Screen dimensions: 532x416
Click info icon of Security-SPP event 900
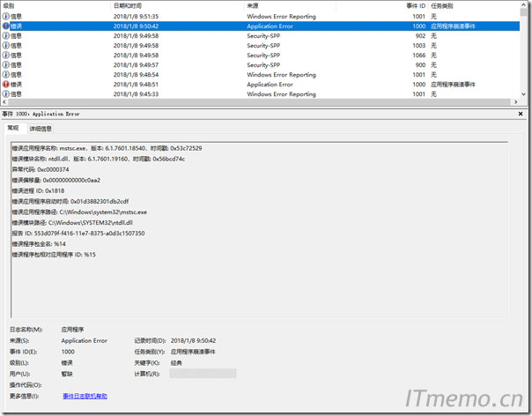click(6, 65)
